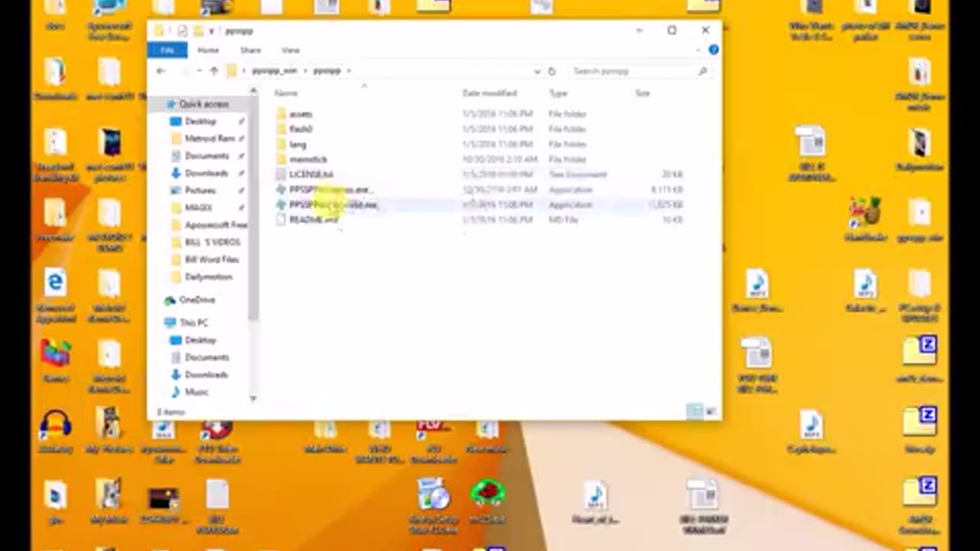Select the flash0 folder icon
980x551 pixels.
[x=281, y=129]
